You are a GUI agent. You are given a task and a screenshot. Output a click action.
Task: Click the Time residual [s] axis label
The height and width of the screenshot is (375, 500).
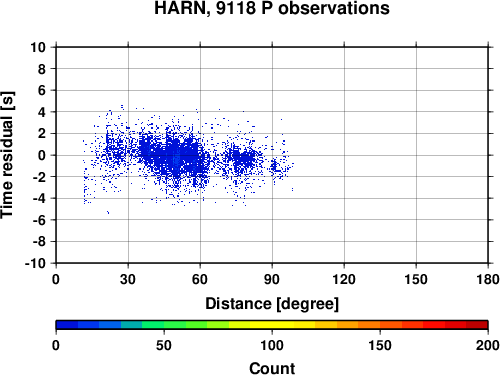(x=7, y=155)
